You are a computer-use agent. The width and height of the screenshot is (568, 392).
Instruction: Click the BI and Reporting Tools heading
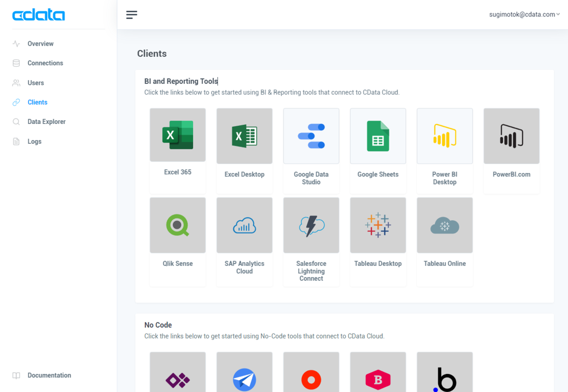[x=181, y=81]
